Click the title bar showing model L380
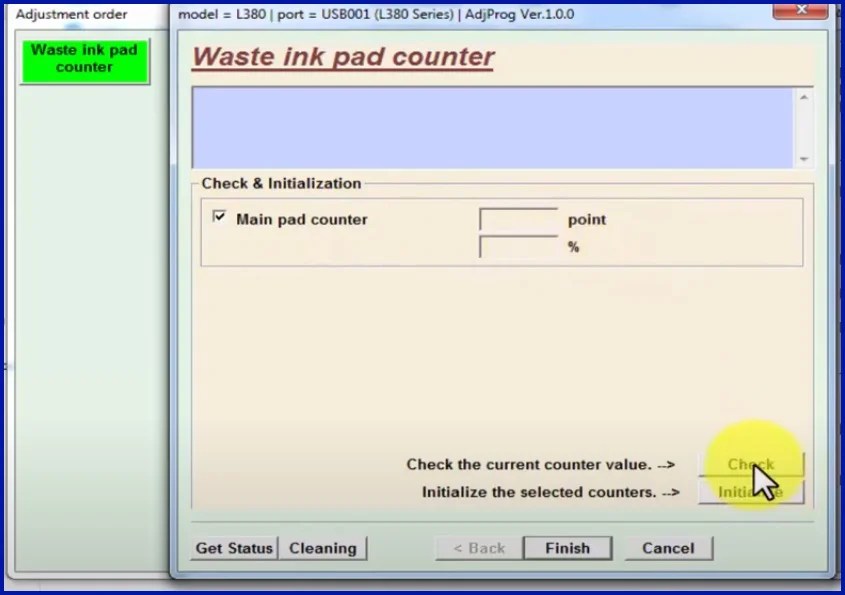Screen dimensions: 845x595 click(x=400, y=14)
